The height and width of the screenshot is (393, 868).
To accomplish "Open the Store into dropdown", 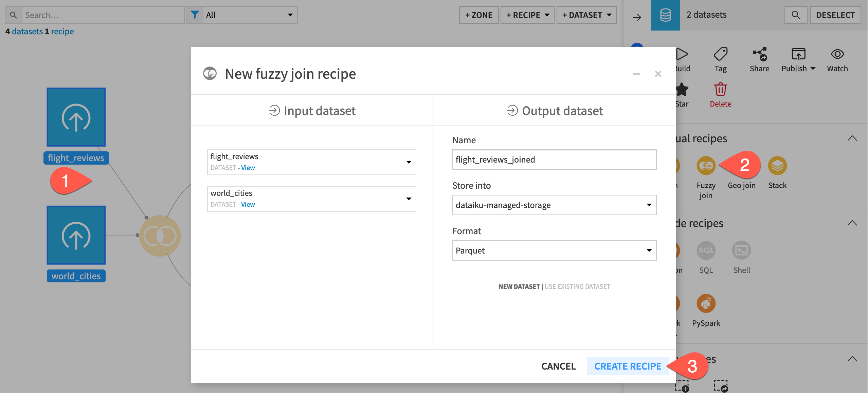I will (x=554, y=205).
